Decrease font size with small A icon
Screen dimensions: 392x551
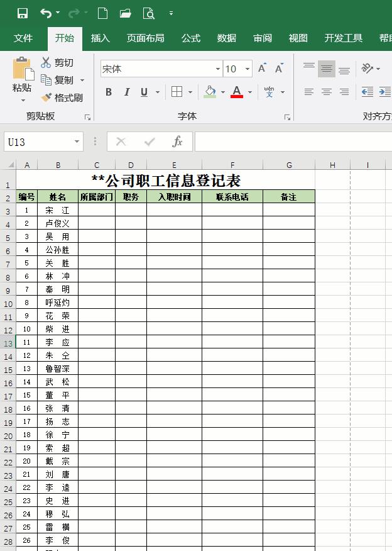click(279, 68)
